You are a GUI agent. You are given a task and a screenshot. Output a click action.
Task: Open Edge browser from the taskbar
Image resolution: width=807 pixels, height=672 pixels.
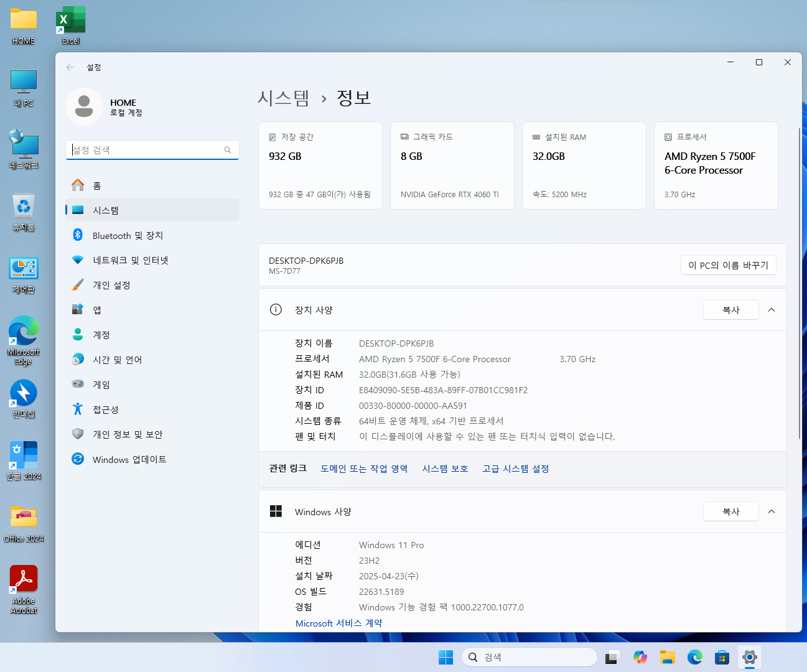(x=695, y=657)
